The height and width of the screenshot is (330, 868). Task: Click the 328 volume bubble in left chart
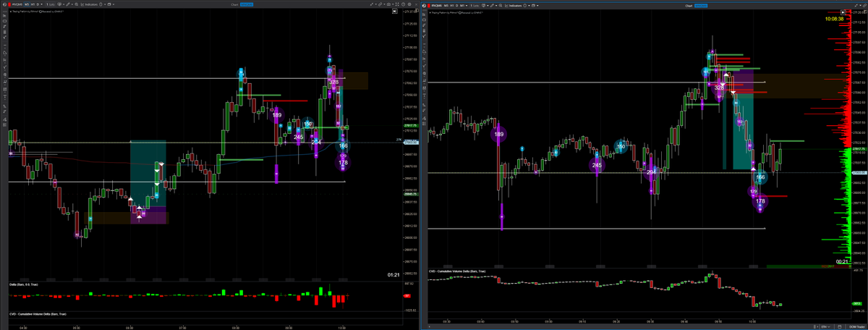[x=333, y=82]
